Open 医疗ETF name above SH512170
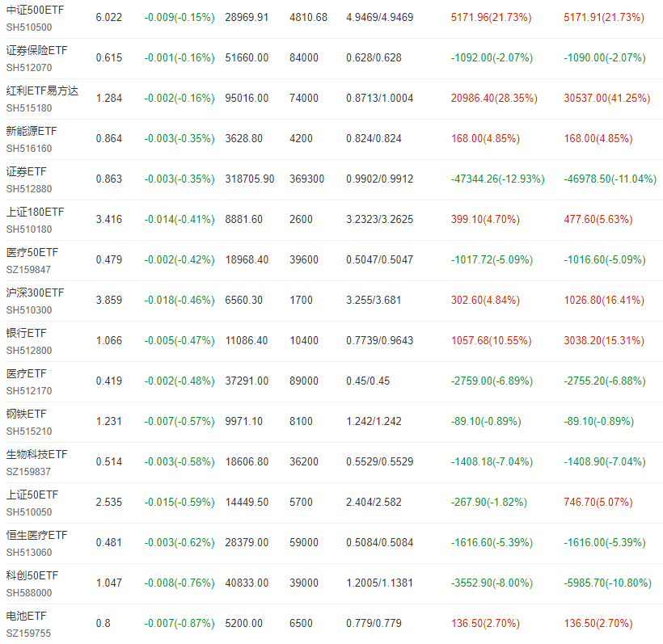 tap(26, 373)
